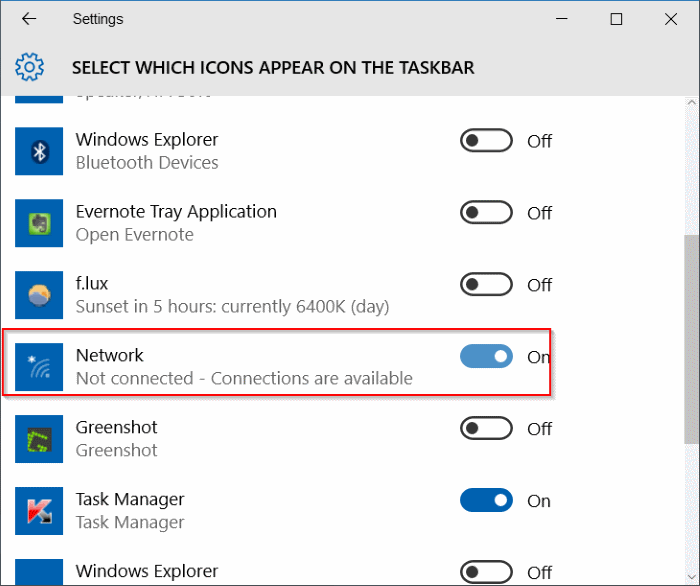Click the Network row label

[110, 355]
